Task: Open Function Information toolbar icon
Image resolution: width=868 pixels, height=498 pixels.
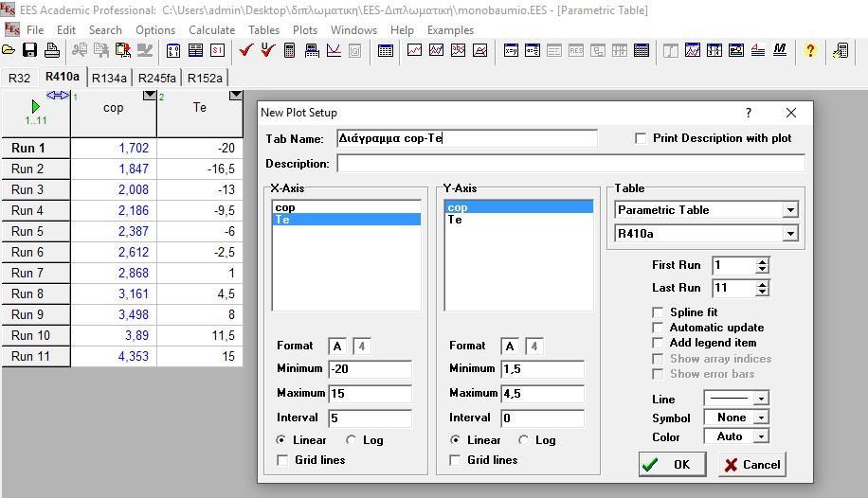Action: pyautogui.click(x=195, y=51)
